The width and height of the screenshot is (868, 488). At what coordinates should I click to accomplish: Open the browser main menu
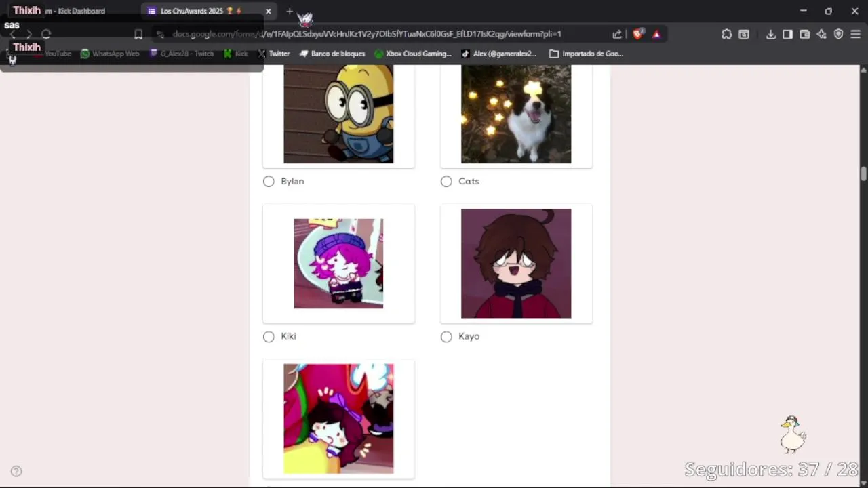pyautogui.click(x=856, y=34)
